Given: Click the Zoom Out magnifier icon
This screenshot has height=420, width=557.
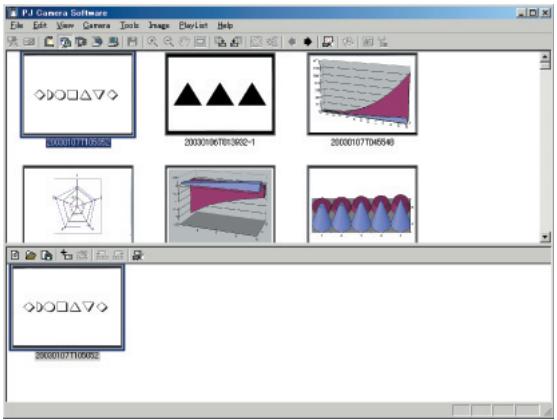Looking at the screenshot, I should (x=168, y=42).
